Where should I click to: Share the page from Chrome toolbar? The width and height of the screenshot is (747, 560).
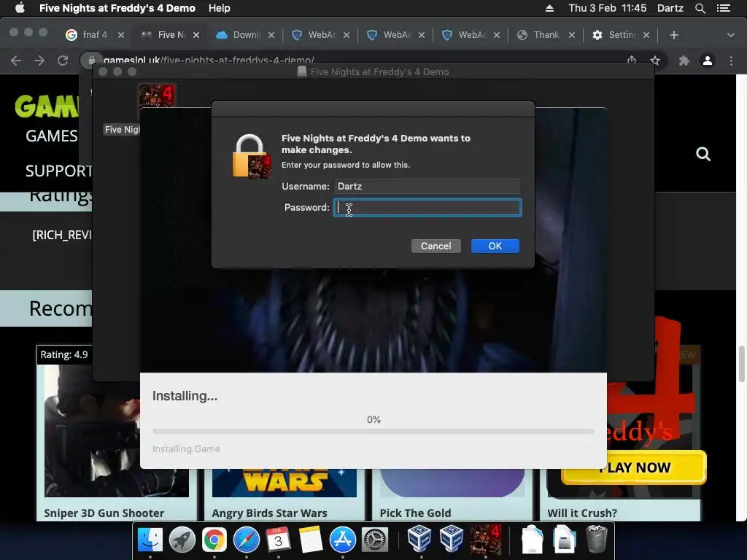click(x=632, y=60)
